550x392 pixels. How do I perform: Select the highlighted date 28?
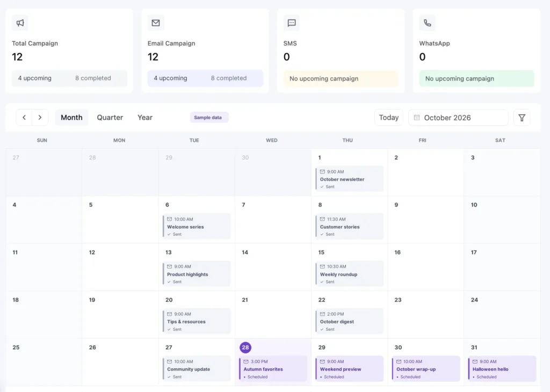(245, 347)
